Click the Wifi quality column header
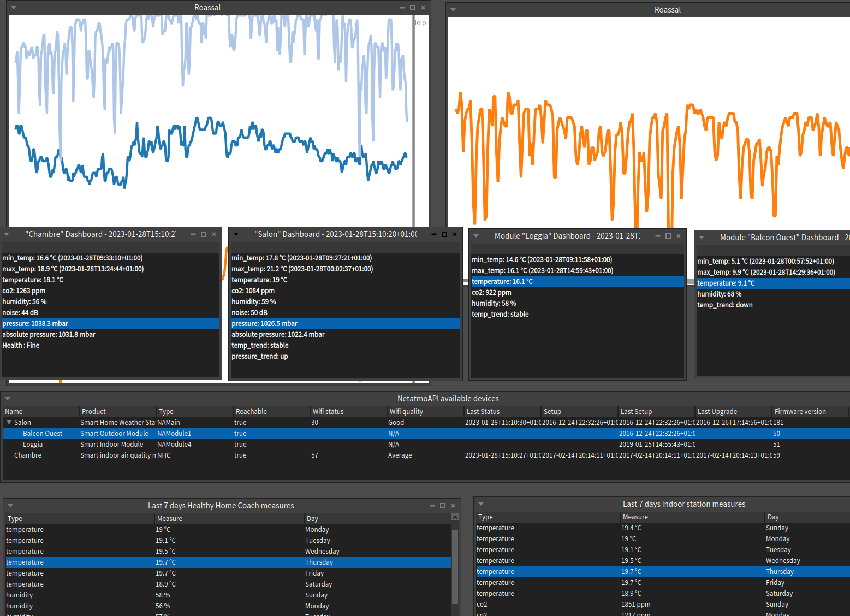 [x=426, y=412]
